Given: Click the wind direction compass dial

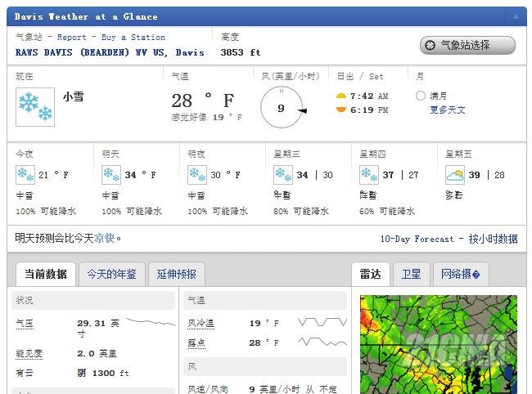Looking at the screenshot, I should [281, 108].
